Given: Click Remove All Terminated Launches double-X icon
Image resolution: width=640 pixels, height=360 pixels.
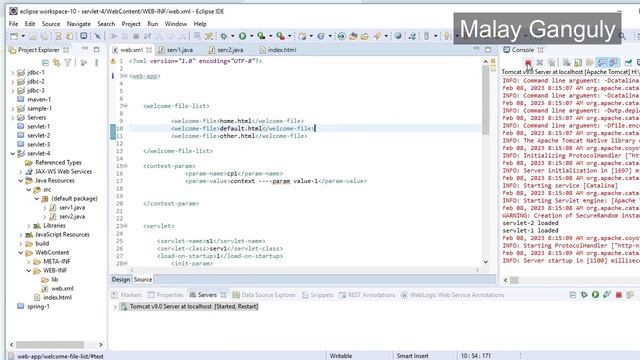Looking at the screenshot, I should 551,62.
